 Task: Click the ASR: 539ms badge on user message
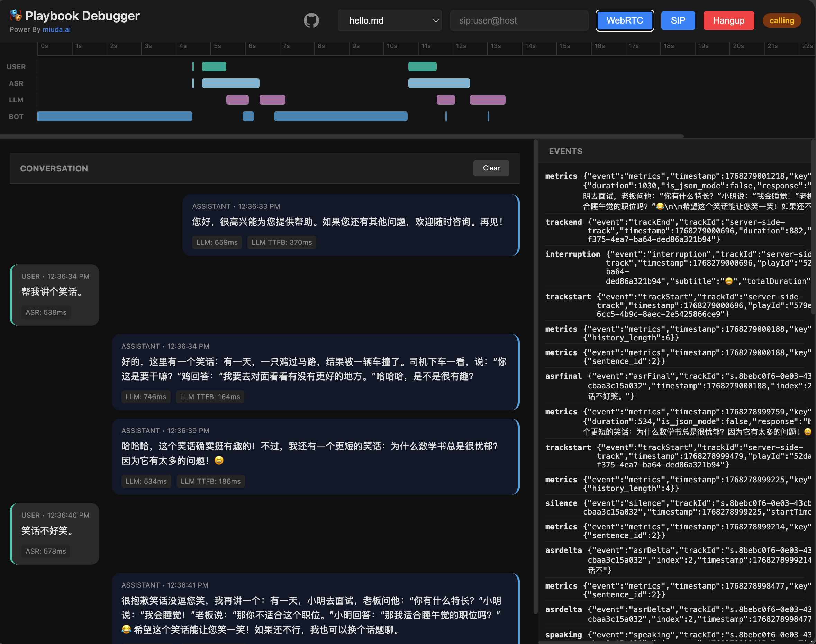click(x=46, y=312)
